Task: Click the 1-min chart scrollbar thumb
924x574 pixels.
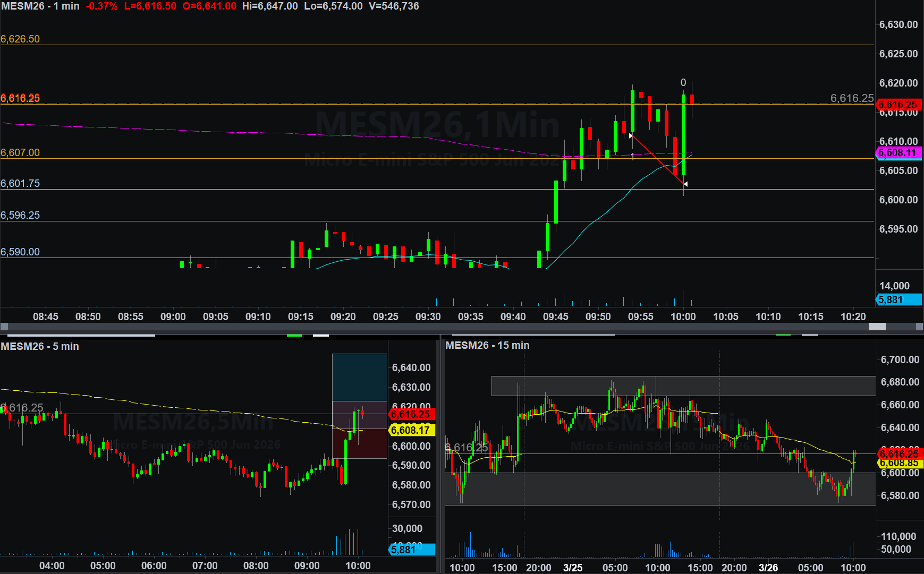Action: 877,327
